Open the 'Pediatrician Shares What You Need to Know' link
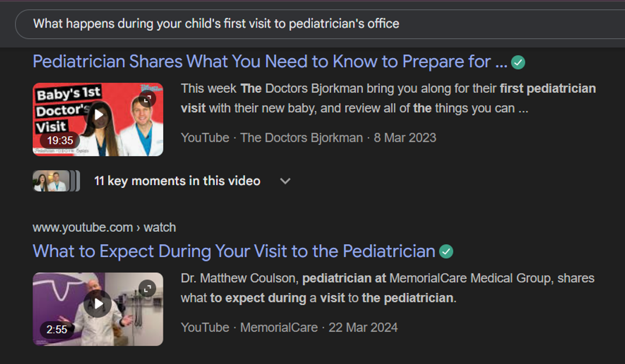This screenshot has width=625, height=364. click(x=270, y=62)
